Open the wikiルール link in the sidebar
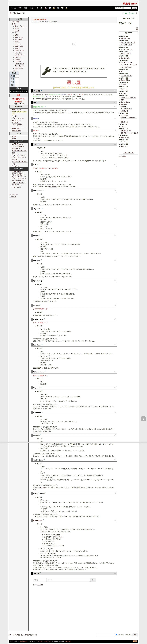The image size is (147, 644). tap(19, 99)
